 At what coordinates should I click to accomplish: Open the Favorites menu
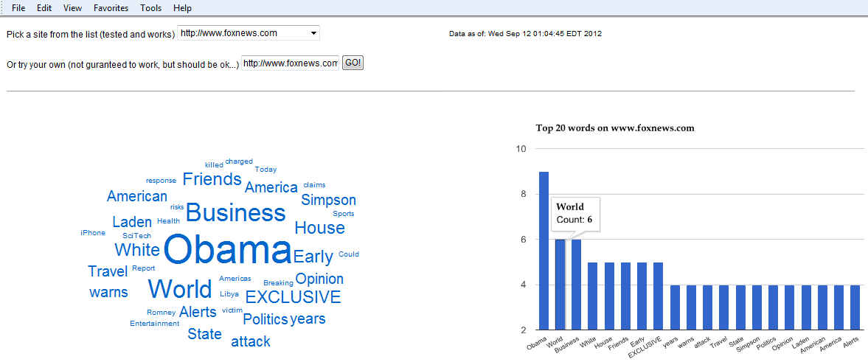[x=111, y=8]
